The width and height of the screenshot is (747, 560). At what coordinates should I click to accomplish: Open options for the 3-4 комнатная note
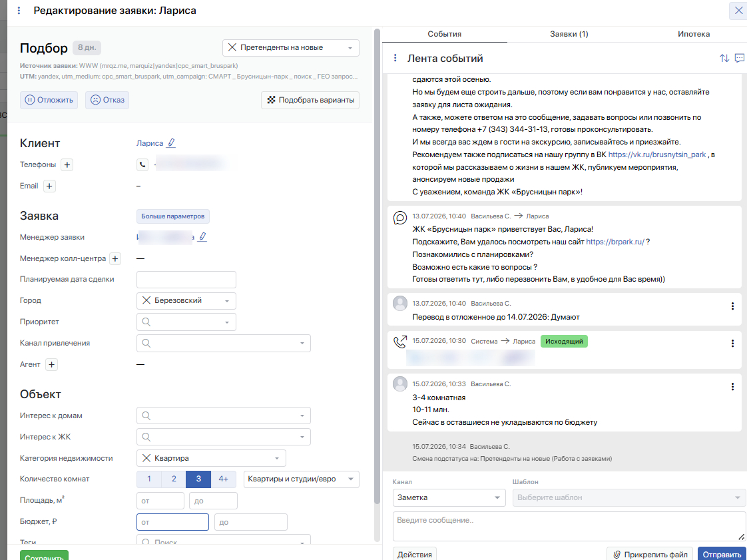coord(733,386)
